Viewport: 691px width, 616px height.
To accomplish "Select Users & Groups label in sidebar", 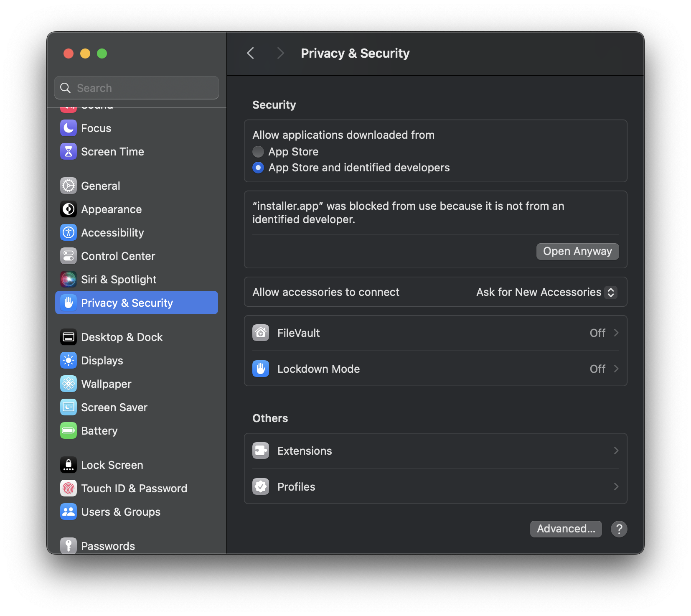I will point(121,512).
